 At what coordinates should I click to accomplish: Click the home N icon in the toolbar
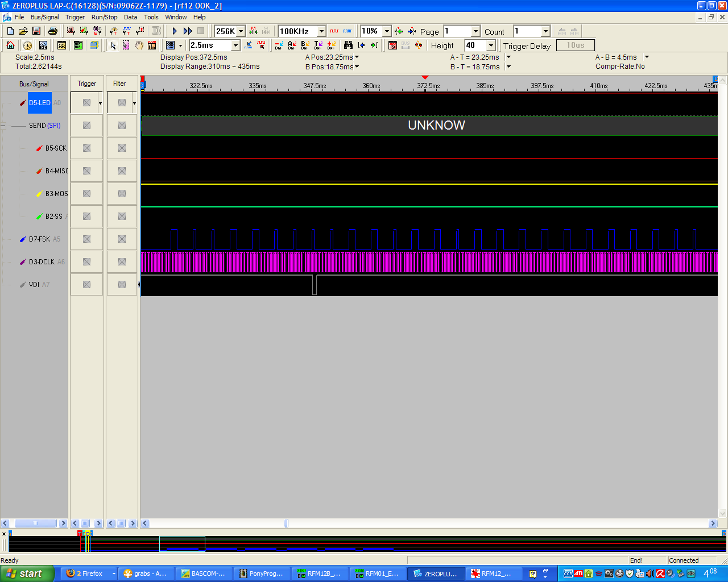coord(10,45)
